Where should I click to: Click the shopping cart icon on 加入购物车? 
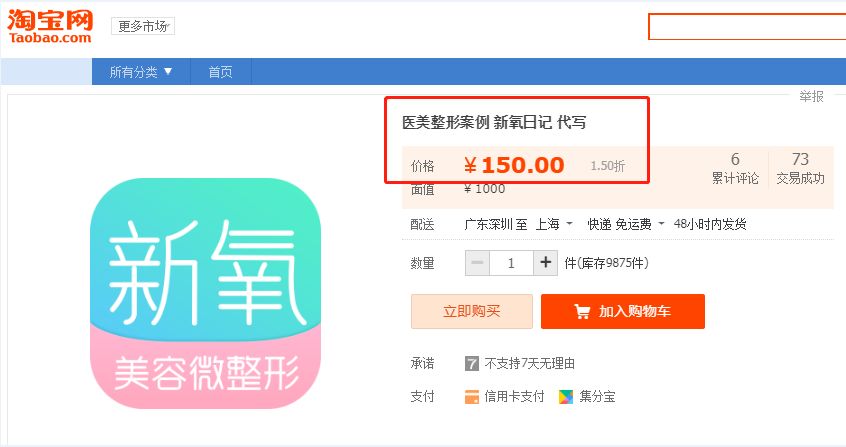(x=582, y=311)
